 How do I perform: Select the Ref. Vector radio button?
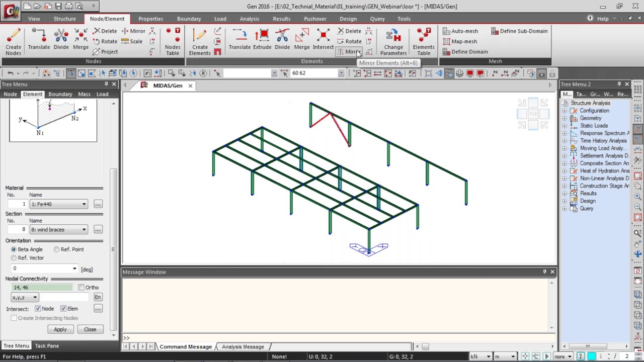point(14,258)
